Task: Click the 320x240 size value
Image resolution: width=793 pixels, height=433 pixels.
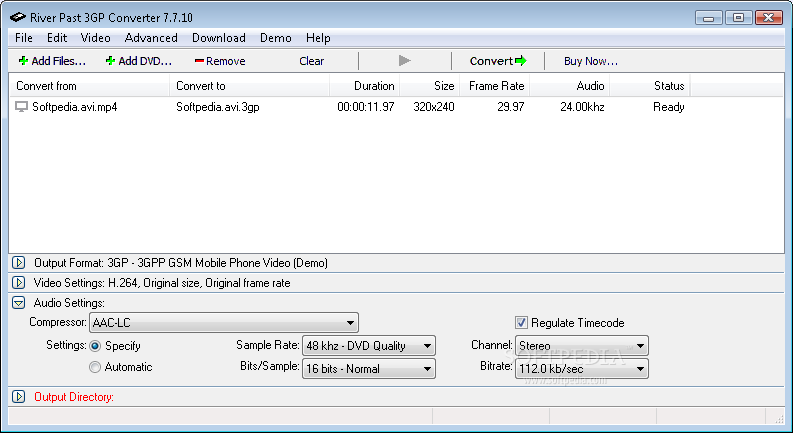Action: click(434, 107)
